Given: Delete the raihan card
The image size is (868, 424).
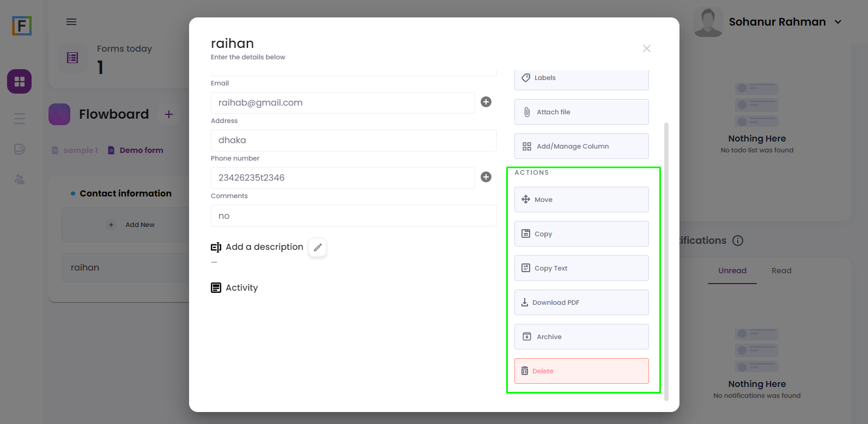Looking at the screenshot, I should [x=581, y=371].
